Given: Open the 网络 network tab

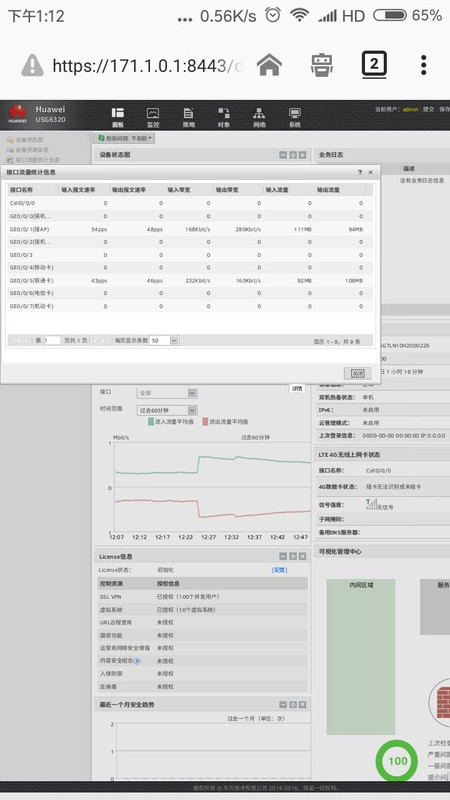Looking at the screenshot, I should point(259,117).
